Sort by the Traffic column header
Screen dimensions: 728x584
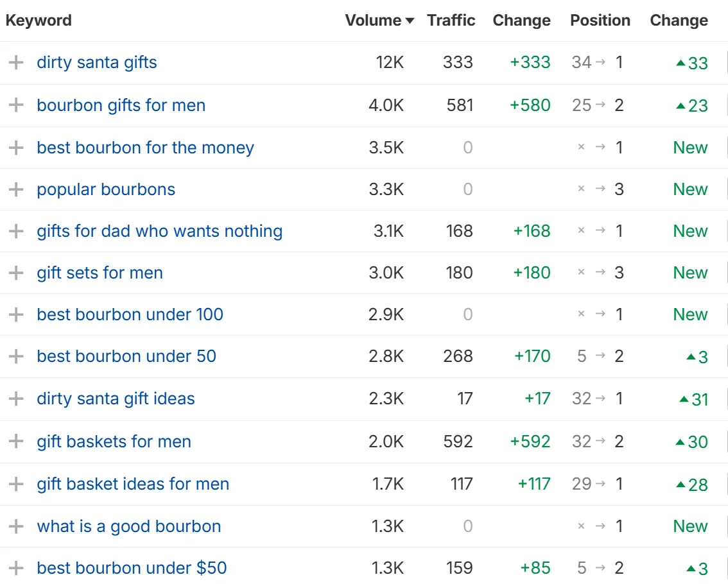click(x=451, y=21)
